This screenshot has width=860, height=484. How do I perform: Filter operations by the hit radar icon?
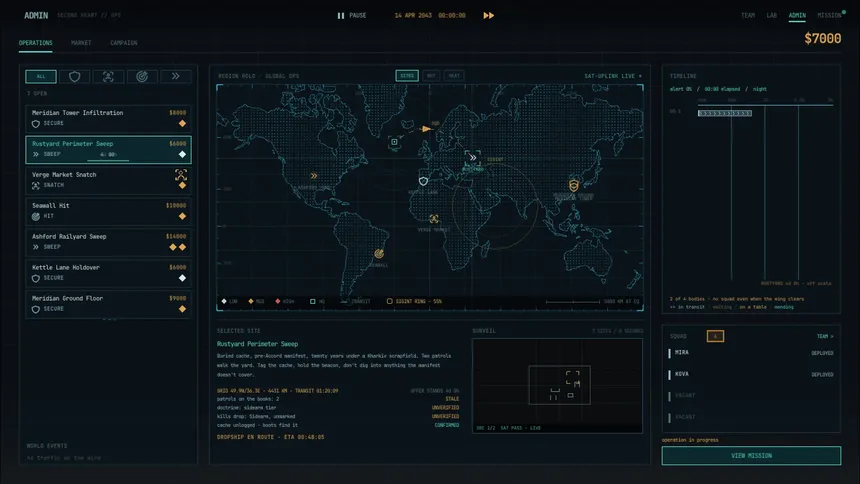point(142,76)
